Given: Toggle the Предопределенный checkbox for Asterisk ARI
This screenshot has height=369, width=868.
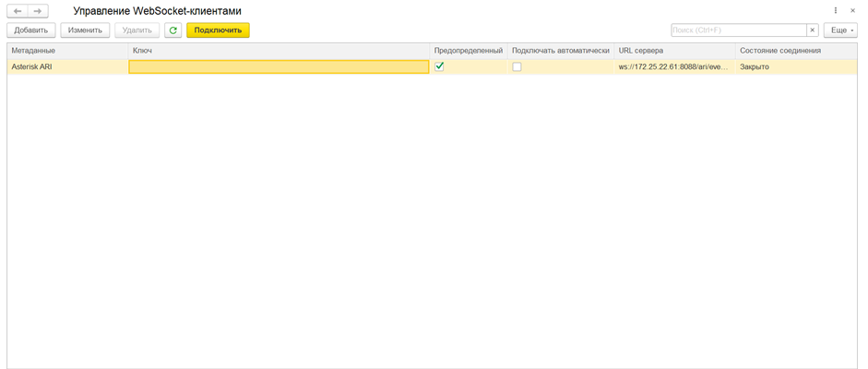Looking at the screenshot, I should click(439, 66).
